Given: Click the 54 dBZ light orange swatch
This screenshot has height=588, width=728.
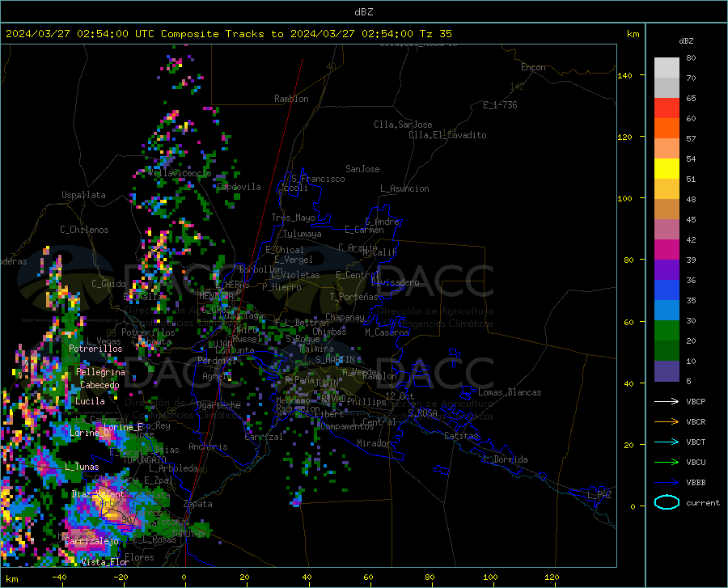Looking at the screenshot, I should click(667, 149).
